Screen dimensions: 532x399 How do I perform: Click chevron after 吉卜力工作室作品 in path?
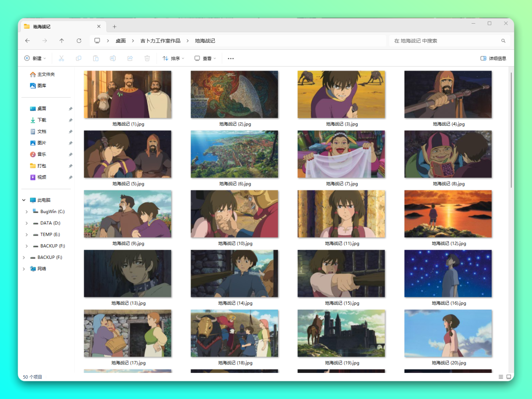(x=187, y=41)
